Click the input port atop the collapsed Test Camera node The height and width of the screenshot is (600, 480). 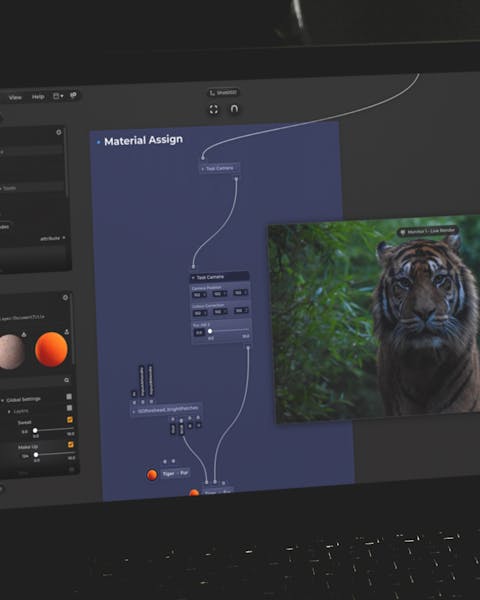[x=203, y=157]
